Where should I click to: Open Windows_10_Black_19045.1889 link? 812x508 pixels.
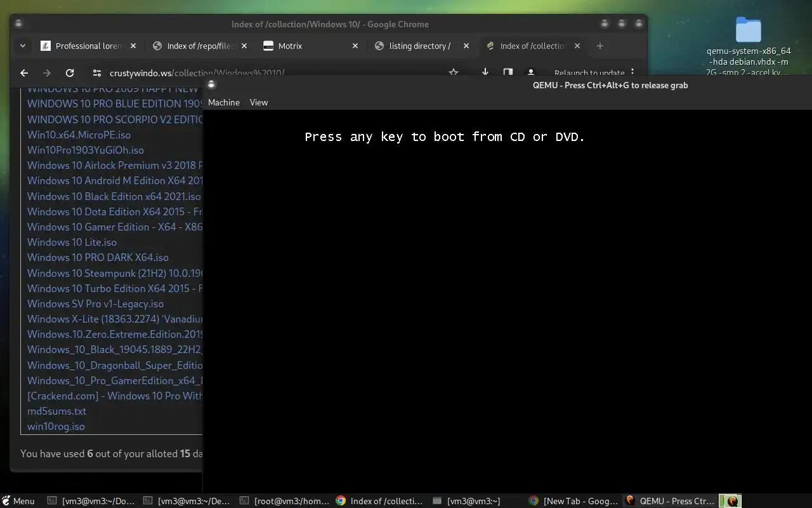(115, 349)
